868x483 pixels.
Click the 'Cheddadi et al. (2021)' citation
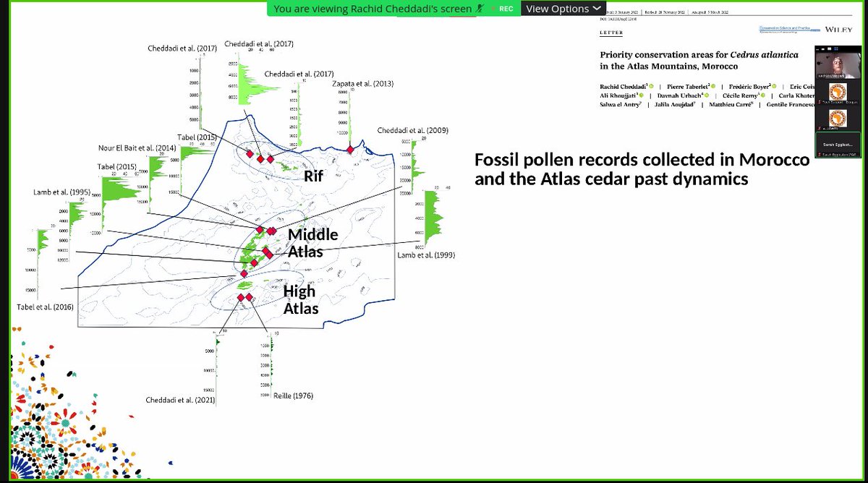click(181, 400)
